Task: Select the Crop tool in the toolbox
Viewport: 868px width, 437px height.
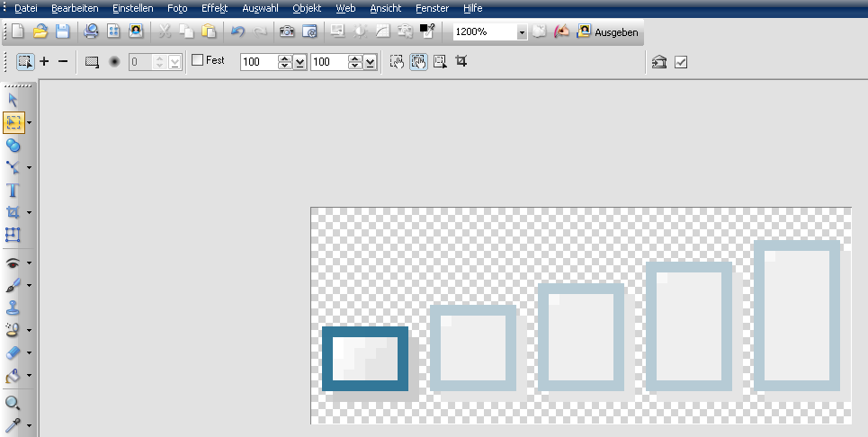Action: coord(13,212)
